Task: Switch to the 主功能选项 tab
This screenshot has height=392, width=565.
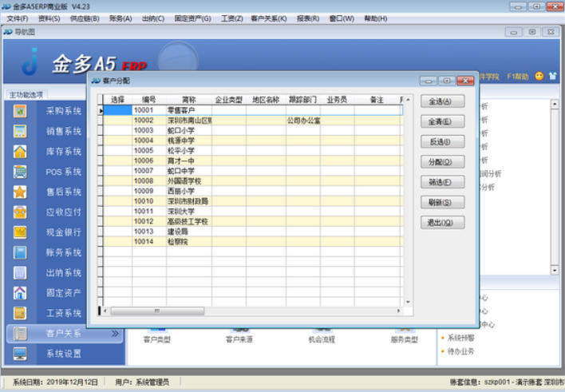Action: tap(26, 95)
